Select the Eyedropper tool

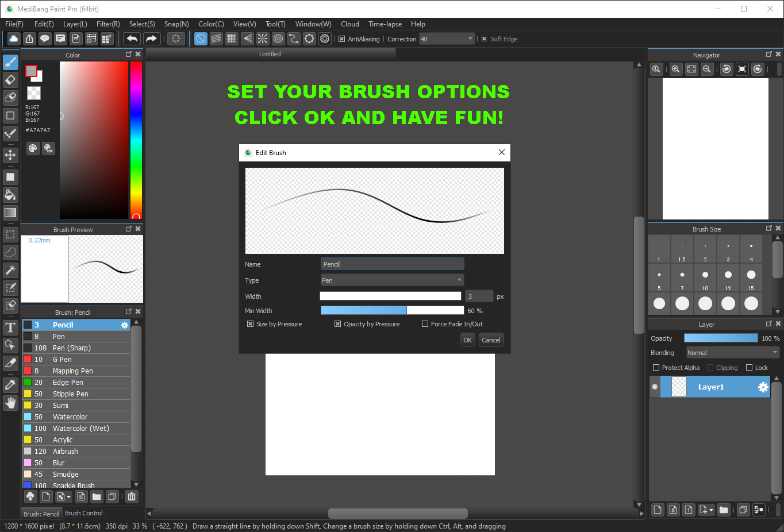10,385
